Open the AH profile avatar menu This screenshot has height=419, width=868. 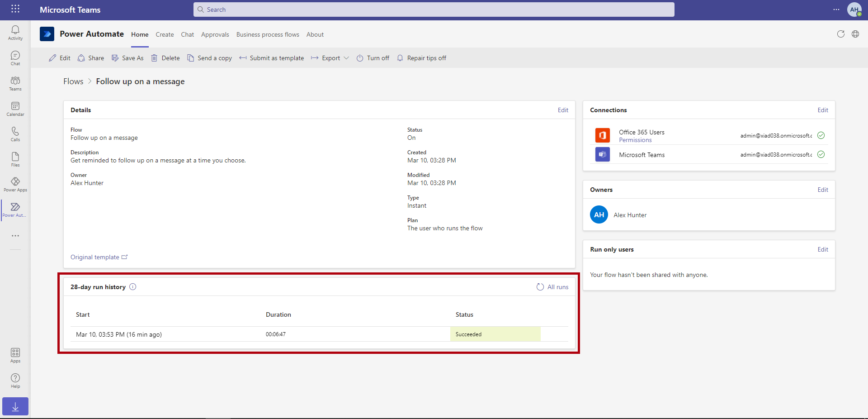(x=854, y=10)
